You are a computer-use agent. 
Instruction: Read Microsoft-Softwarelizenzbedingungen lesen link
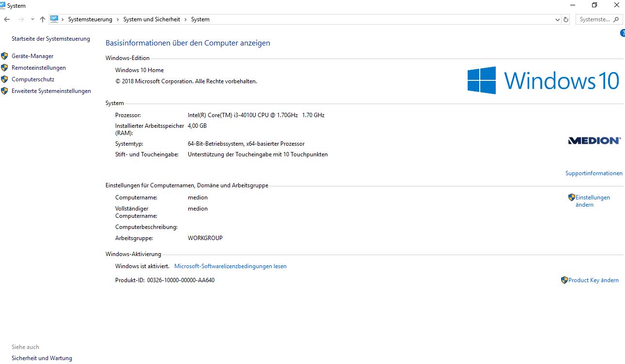coord(230,266)
